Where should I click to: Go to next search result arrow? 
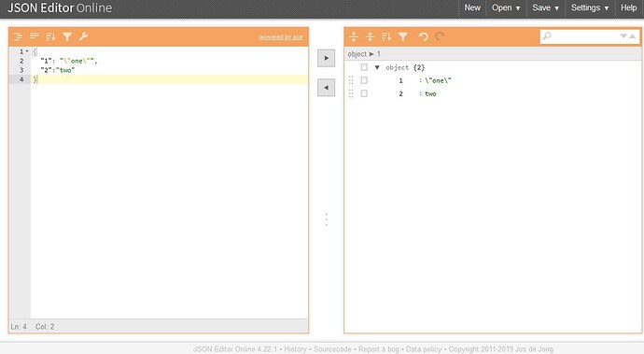[x=623, y=36]
